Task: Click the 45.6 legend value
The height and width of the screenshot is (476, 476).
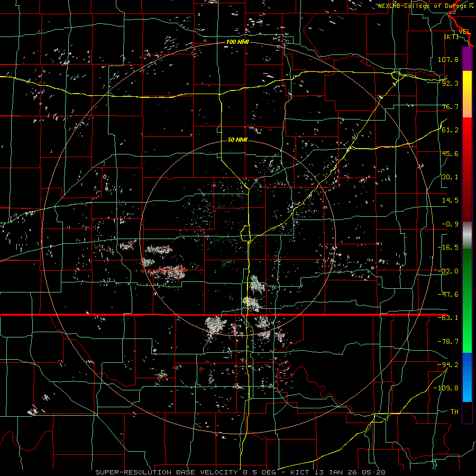Action: (x=450, y=153)
